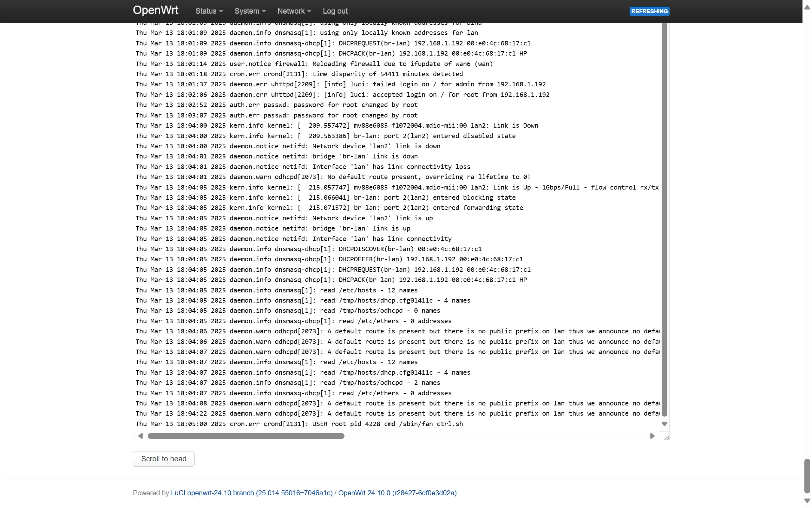
Task: Click the log horizontal scrollbar thumb
Action: [x=246, y=436]
